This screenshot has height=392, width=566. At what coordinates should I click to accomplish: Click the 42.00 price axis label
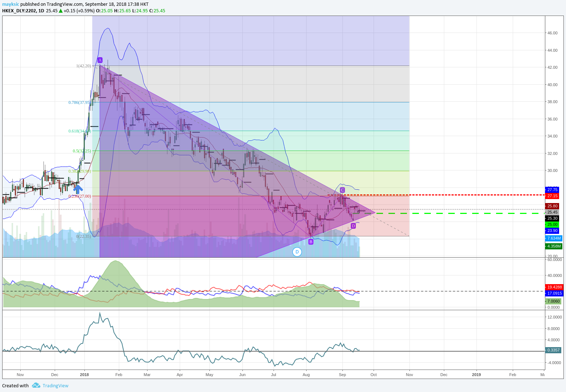pyautogui.click(x=553, y=67)
